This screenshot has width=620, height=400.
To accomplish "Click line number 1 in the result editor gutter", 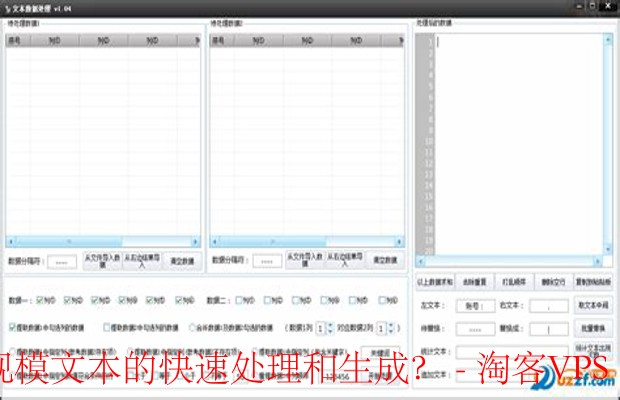I will point(430,42).
